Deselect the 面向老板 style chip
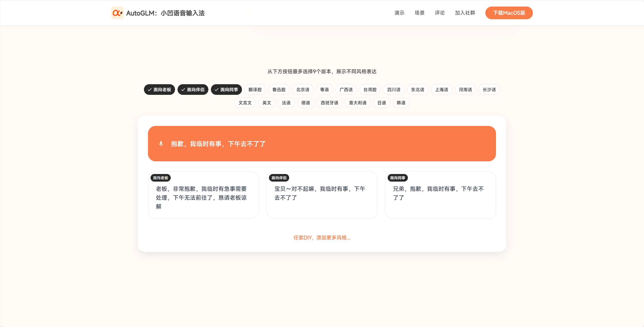This screenshot has height=327, width=644. click(159, 90)
